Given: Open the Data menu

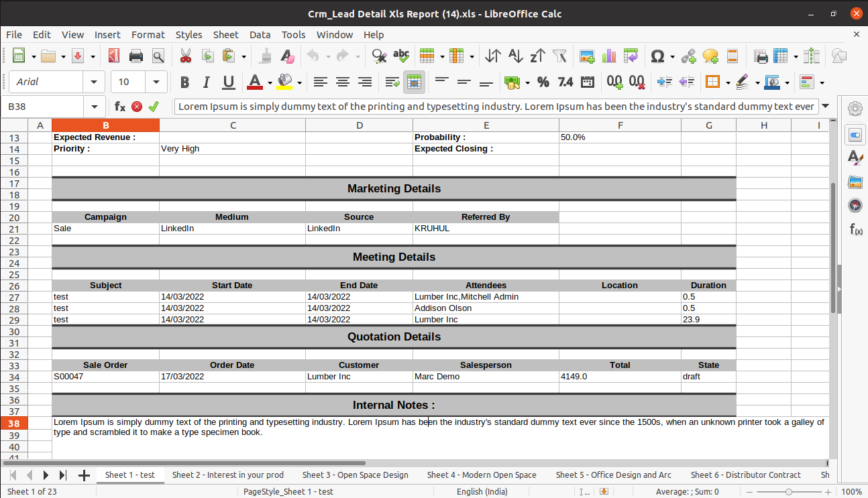Looking at the screenshot, I should pyautogui.click(x=260, y=34).
